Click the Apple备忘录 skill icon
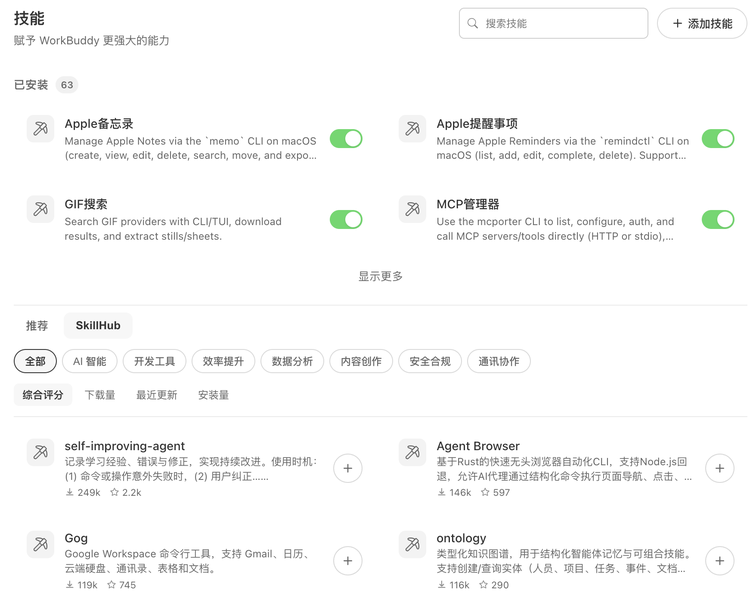 tap(40, 129)
